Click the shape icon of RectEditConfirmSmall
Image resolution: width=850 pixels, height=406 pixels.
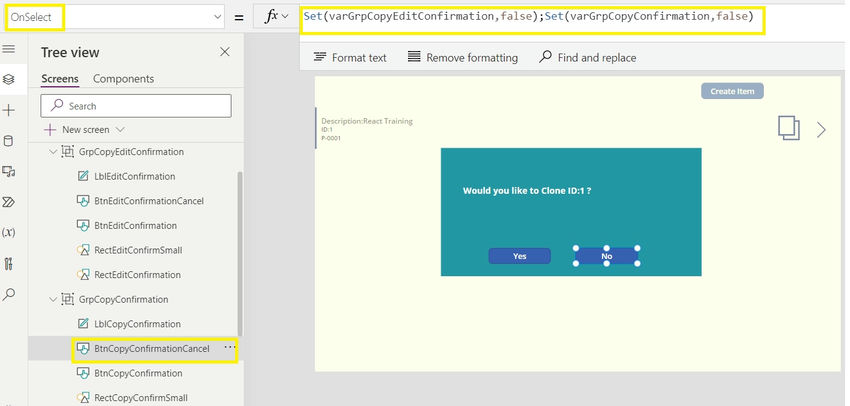tap(83, 250)
